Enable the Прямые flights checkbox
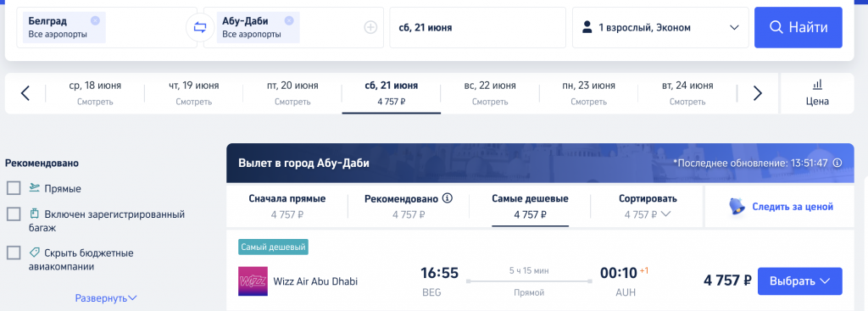This screenshot has height=311, width=868. coord(14,188)
